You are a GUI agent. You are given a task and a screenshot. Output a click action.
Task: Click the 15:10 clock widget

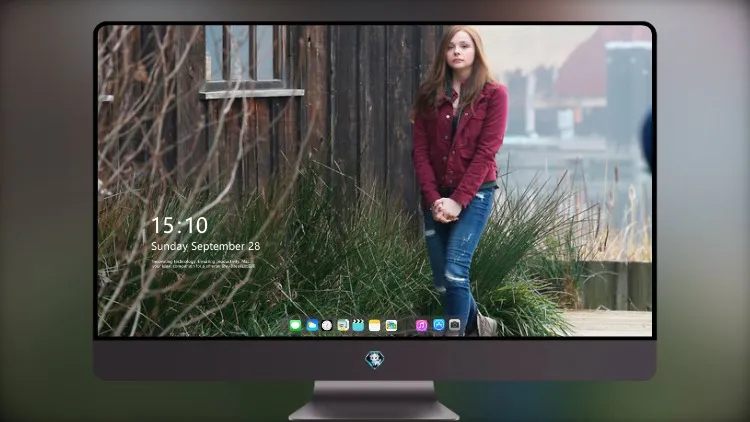click(x=180, y=225)
